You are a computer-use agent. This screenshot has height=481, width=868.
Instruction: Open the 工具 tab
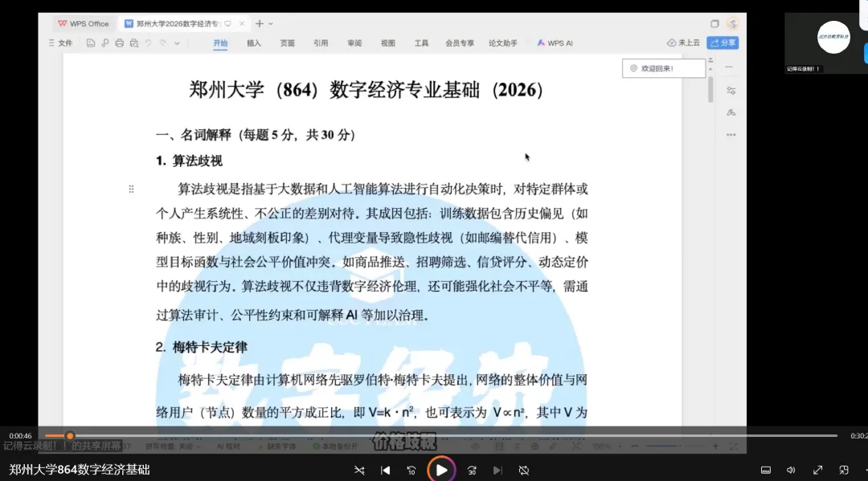(421, 43)
